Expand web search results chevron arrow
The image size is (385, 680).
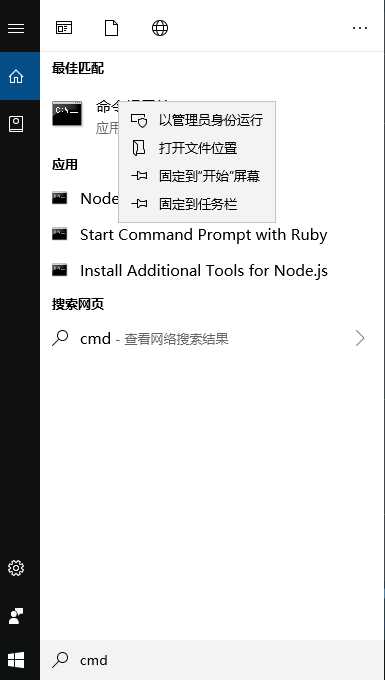[x=360, y=338]
